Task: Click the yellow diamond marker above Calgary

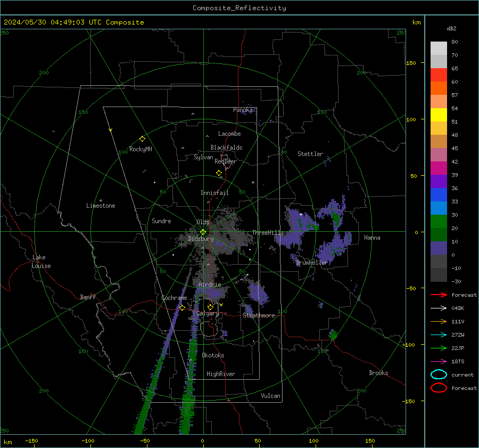Action: tap(210, 307)
